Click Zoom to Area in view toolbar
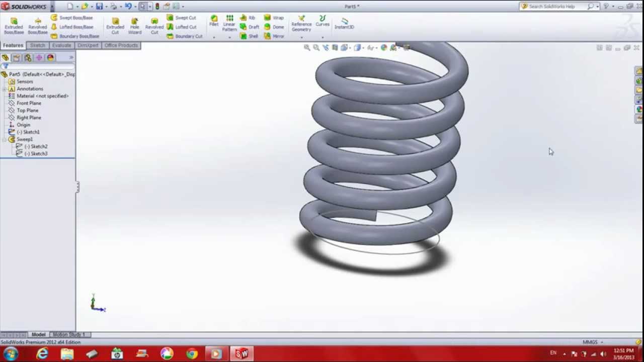Image resolution: width=644 pixels, height=362 pixels. pos(316,47)
